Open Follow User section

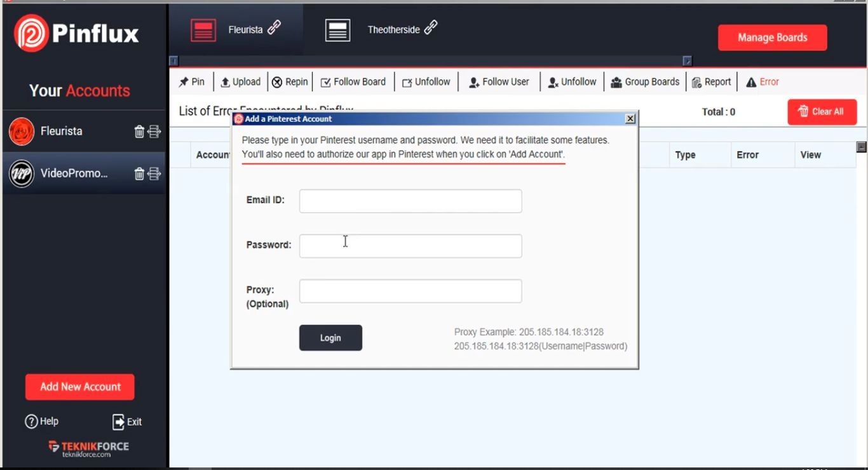499,82
